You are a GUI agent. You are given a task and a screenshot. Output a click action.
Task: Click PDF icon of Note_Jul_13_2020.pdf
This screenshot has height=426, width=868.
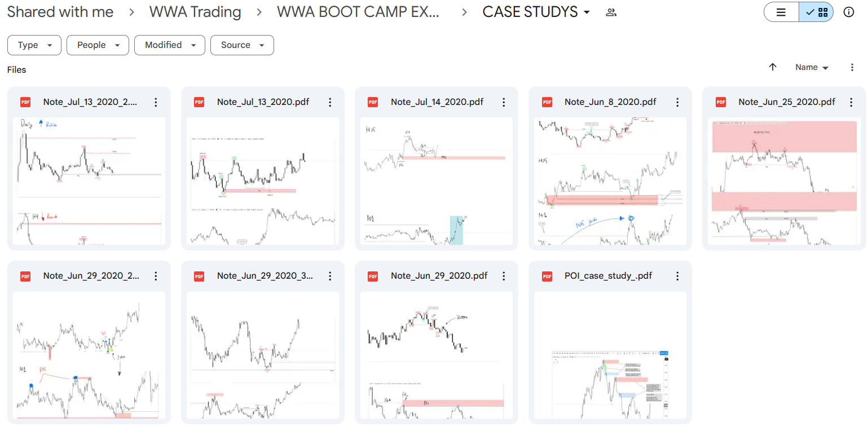(199, 102)
